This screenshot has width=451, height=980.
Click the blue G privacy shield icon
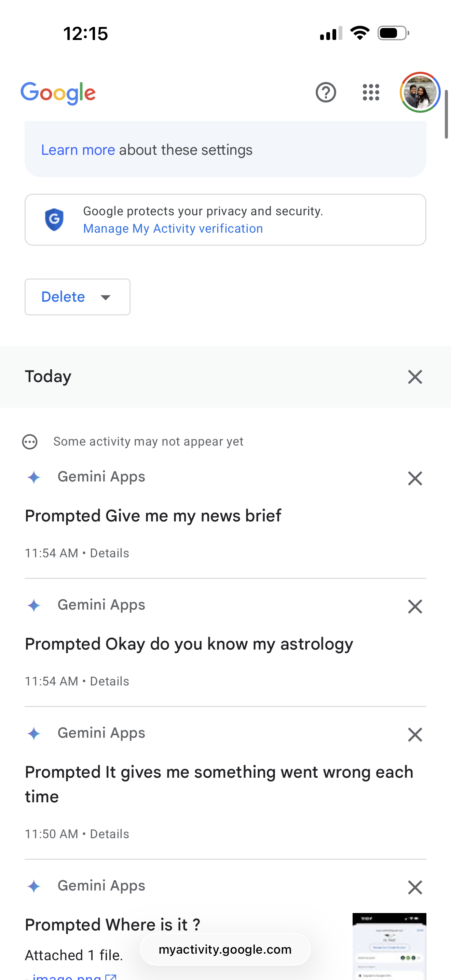(54, 219)
